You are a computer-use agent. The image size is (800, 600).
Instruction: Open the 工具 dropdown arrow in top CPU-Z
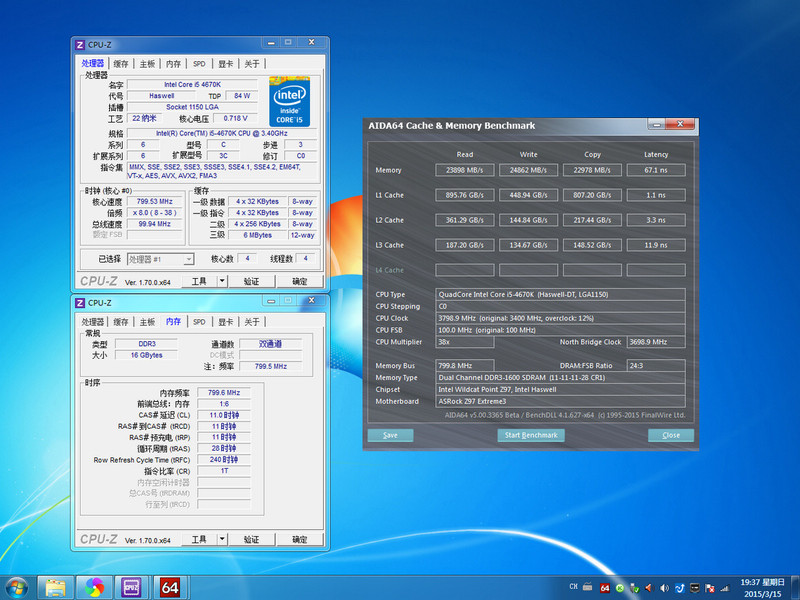click(x=222, y=282)
